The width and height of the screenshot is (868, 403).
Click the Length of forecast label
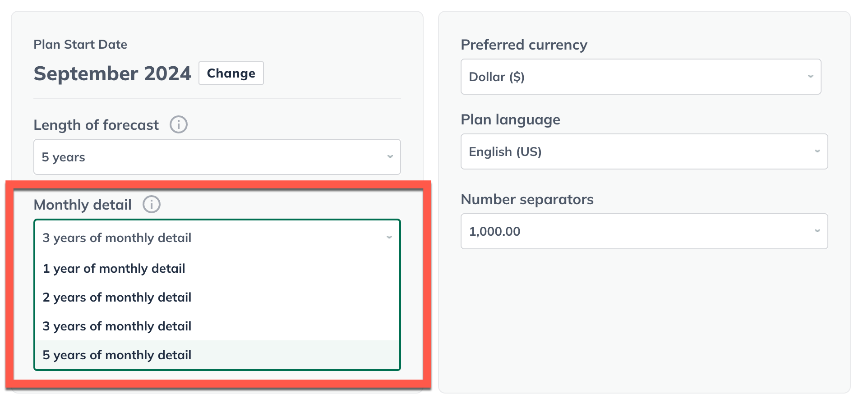pyautogui.click(x=96, y=125)
